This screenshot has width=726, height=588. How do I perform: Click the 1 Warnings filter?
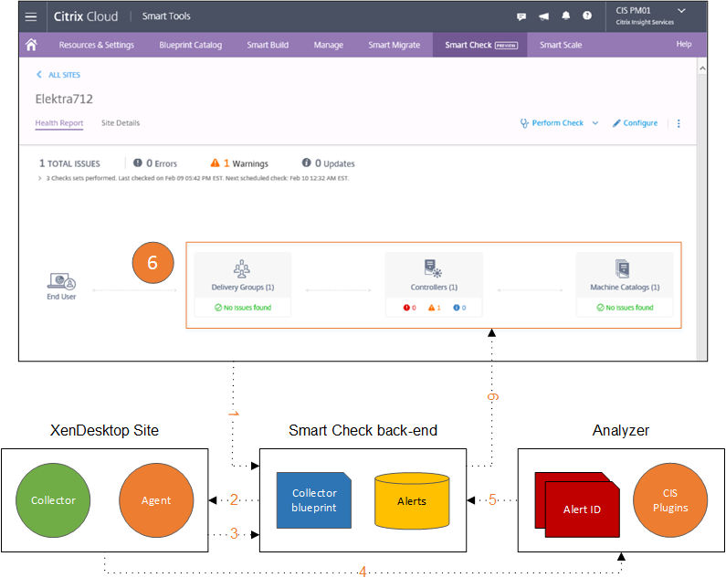coord(239,163)
